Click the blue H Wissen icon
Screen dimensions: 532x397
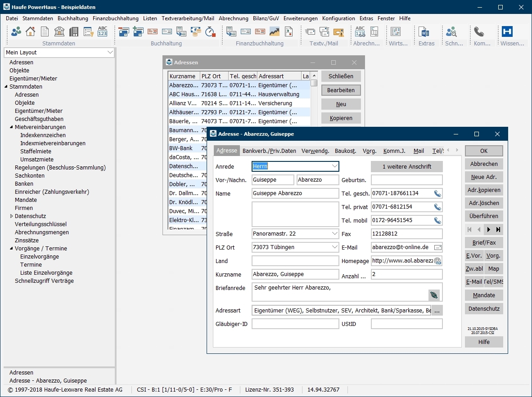click(x=507, y=31)
